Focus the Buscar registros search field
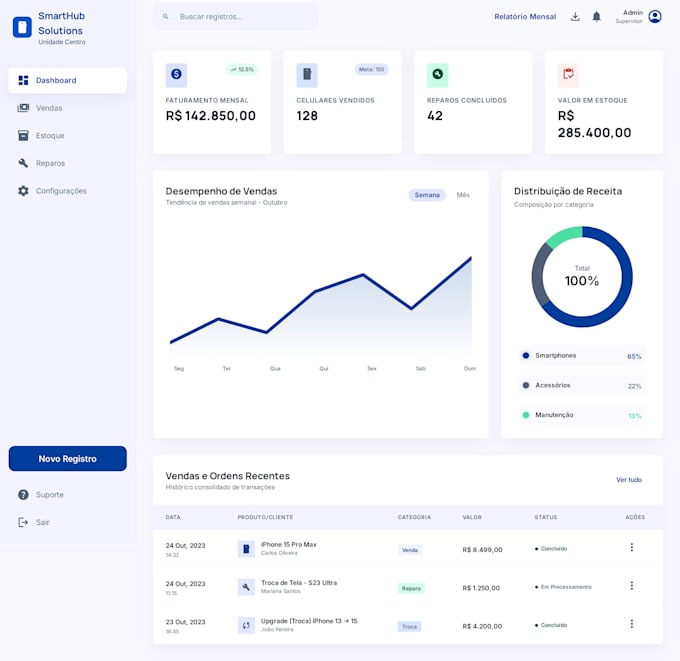The image size is (680, 661). [235, 16]
